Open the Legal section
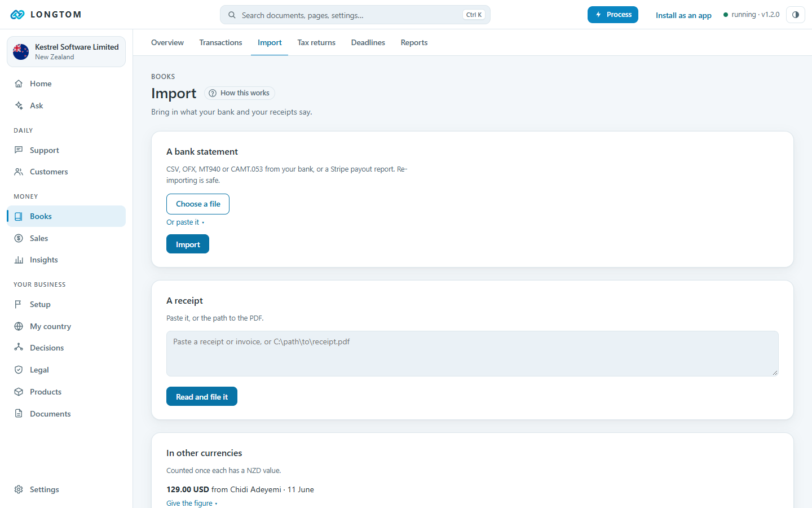This screenshot has height=508, width=812. pyautogui.click(x=66, y=370)
